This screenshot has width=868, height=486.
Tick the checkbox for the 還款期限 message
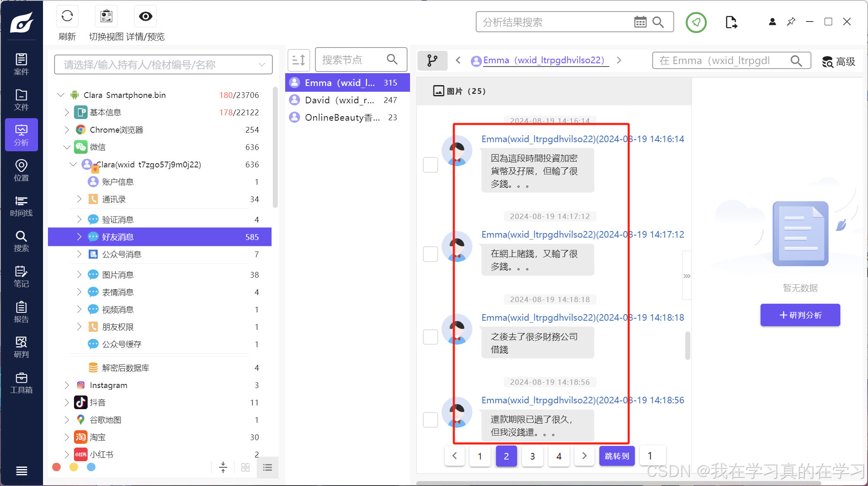[x=430, y=419]
